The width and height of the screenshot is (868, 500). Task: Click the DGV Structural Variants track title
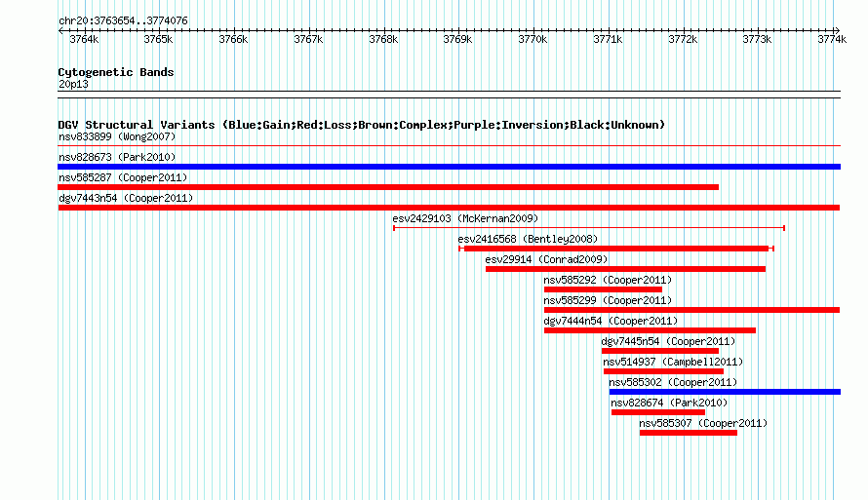coord(361,125)
